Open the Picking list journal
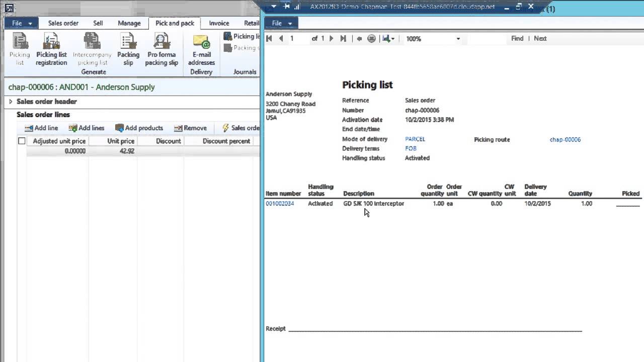Viewport: 644px width, 362px height. point(242,36)
